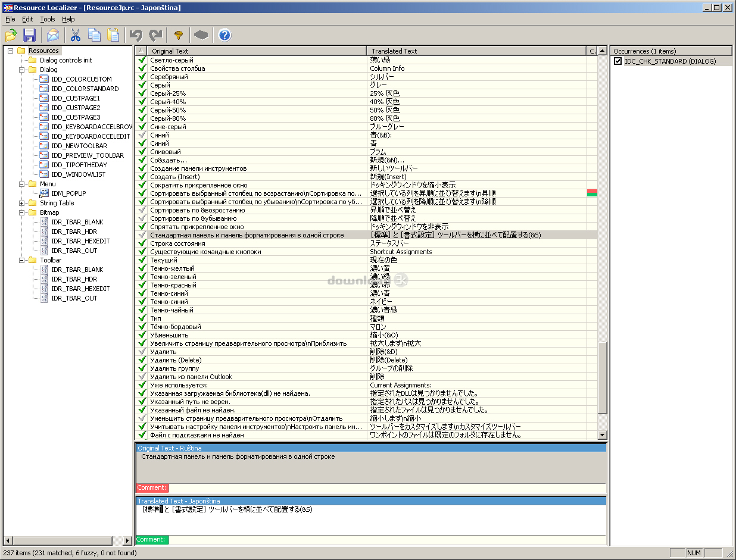Open the Edit menu

click(x=27, y=19)
